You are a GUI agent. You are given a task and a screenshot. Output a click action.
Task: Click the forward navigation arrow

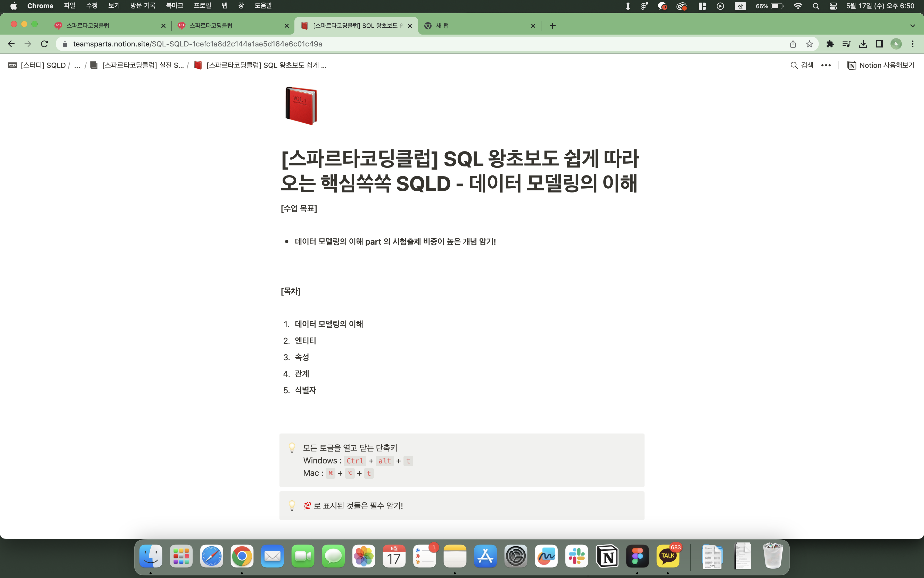click(x=28, y=44)
